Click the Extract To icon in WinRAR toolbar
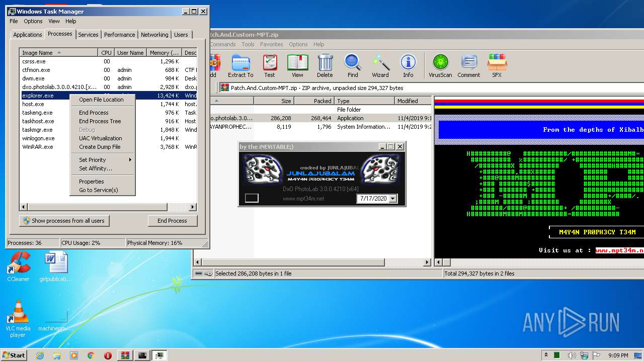 pyautogui.click(x=240, y=65)
